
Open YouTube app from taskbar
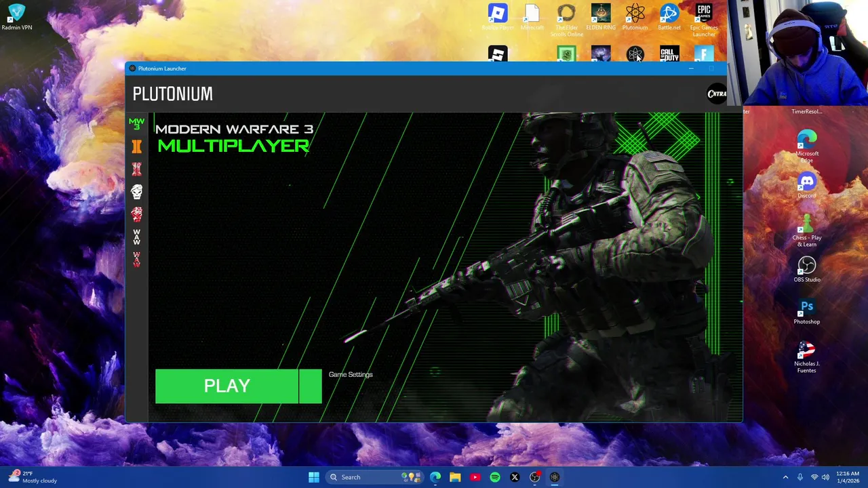pyautogui.click(x=475, y=477)
